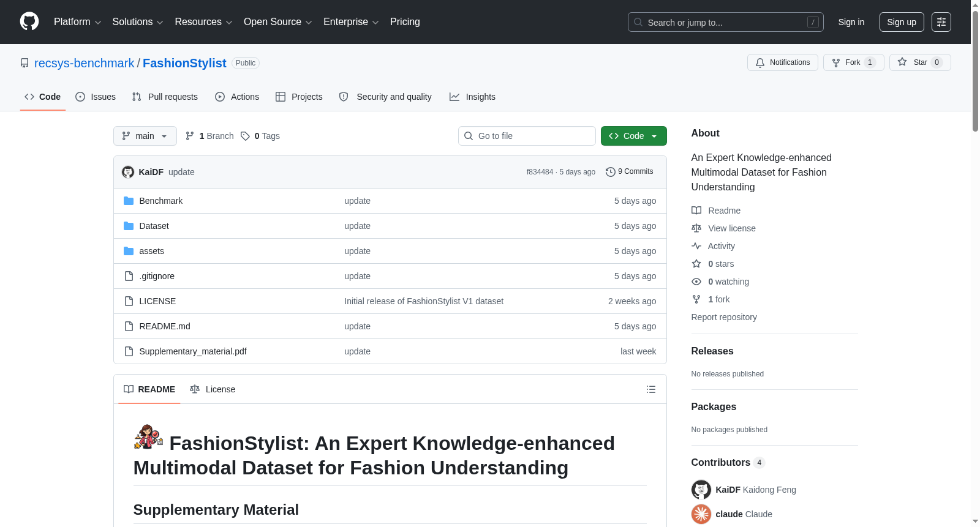
Task: Click the star icon beside 0 stars
Action: (x=696, y=264)
